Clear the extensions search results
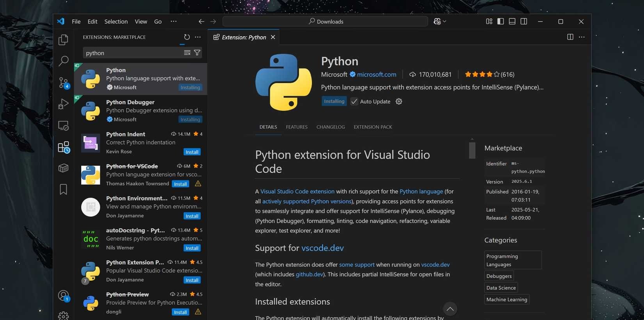Screen dimensions: 644x320 click(187, 53)
